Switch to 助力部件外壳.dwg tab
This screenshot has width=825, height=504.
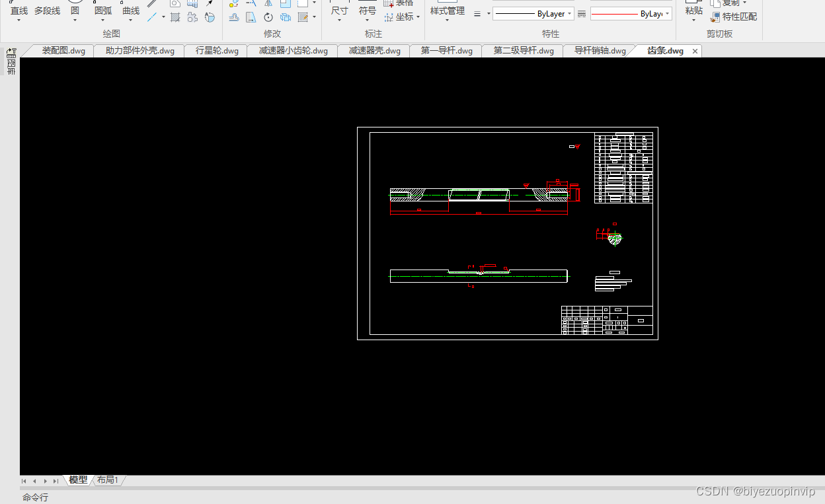[140, 51]
